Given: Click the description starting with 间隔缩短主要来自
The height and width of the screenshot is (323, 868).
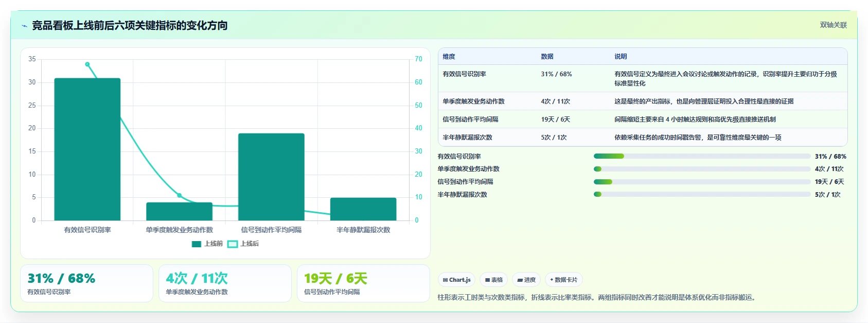Looking at the screenshot, I should point(695,120).
